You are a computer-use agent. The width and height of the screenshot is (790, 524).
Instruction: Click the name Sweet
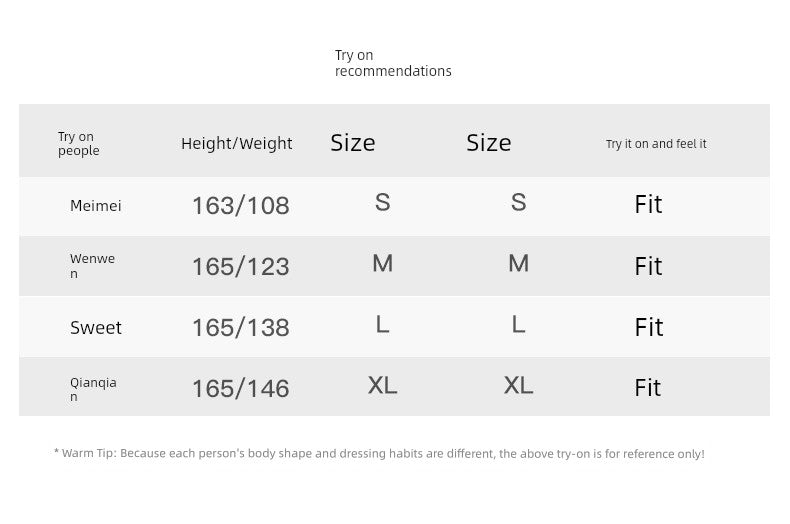point(96,328)
